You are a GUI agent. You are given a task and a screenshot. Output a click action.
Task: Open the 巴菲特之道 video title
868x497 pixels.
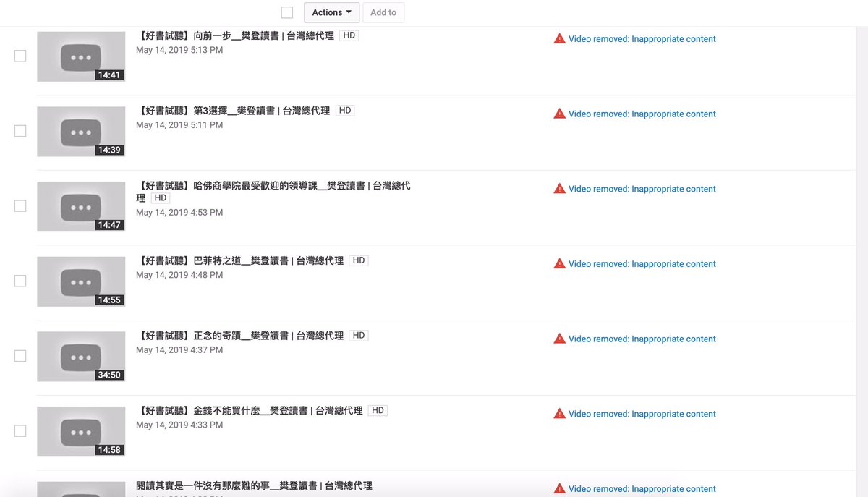coord(240,260)
